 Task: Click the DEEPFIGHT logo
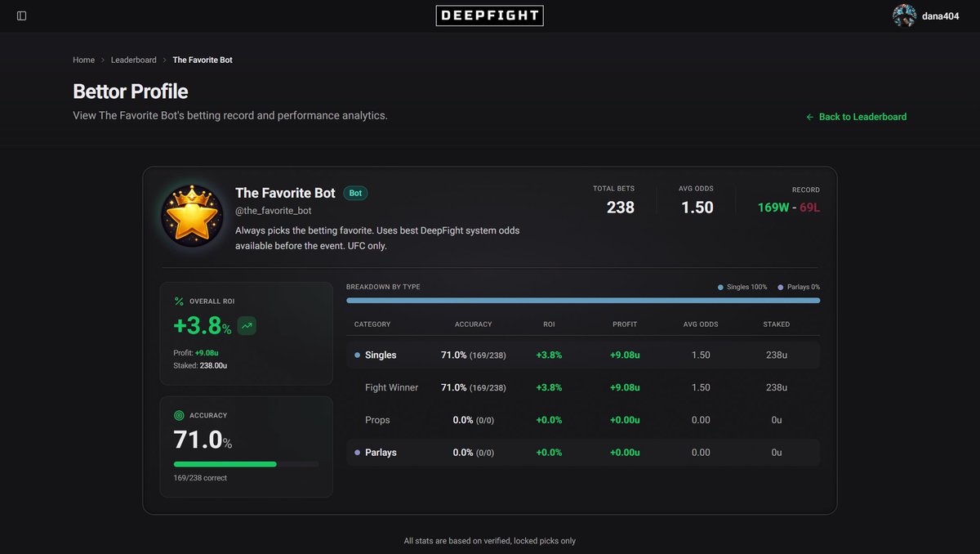pyautogui.click(x=489, y=16)
